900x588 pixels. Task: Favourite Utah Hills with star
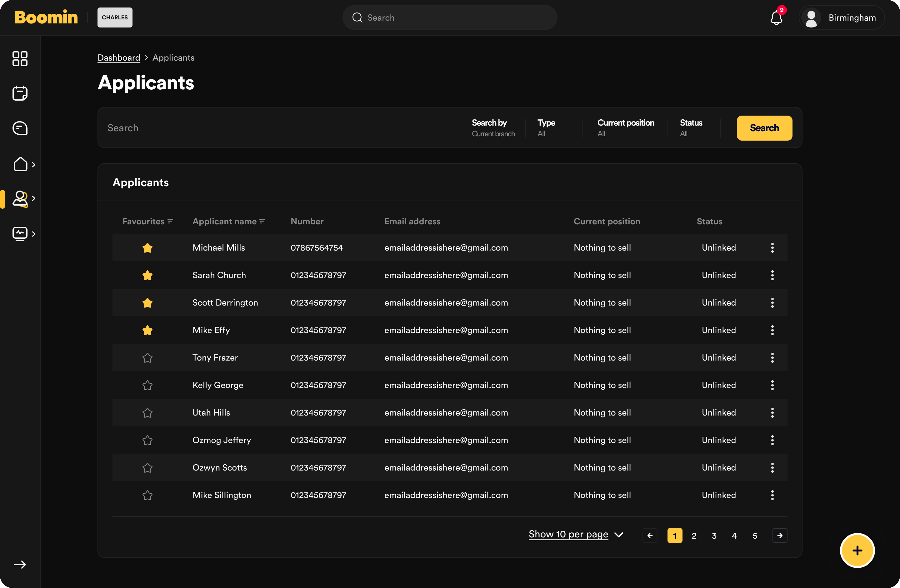pyautogui.click(x=147, y=412)
